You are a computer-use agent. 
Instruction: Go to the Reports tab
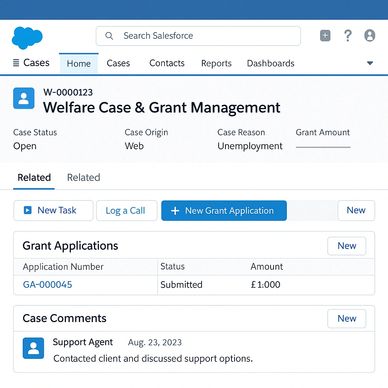[x=216, y=63]
